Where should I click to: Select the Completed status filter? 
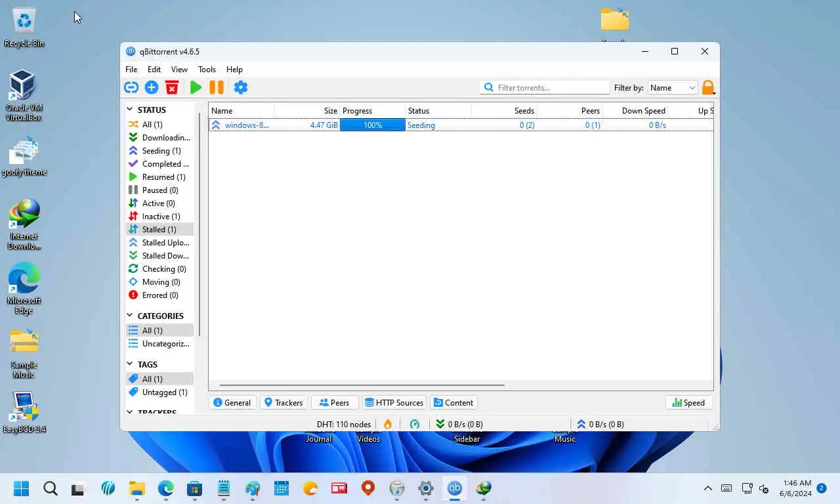tap(159, 163)
